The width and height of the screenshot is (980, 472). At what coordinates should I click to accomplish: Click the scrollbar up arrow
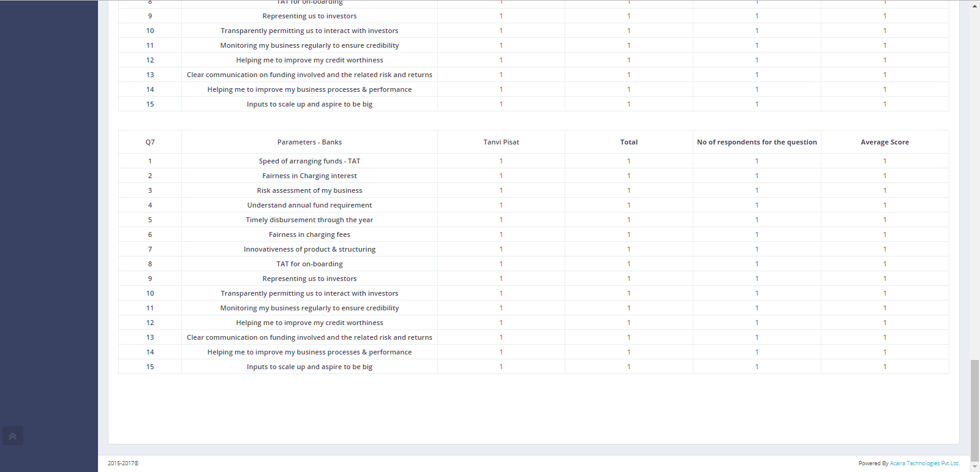click(974, 6)
